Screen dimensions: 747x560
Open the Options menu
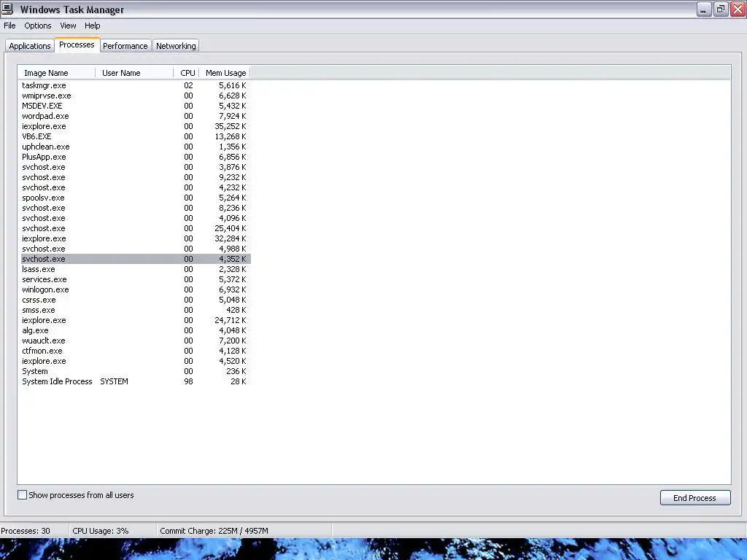coord(38,26)
